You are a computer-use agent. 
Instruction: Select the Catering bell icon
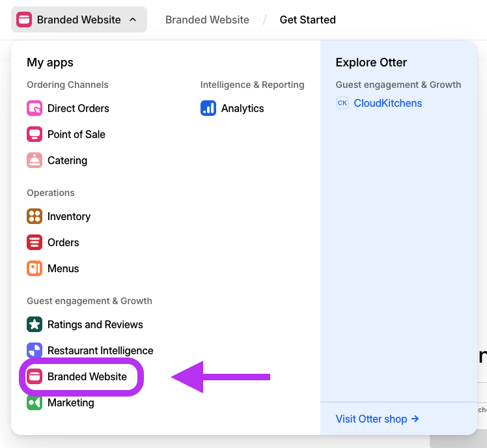tap(35, 160)
